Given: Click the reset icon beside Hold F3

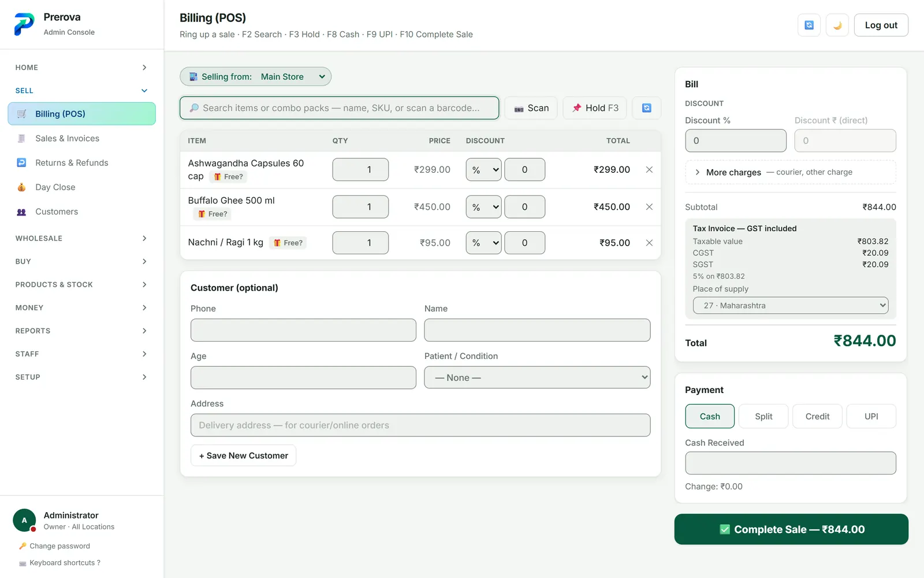Looking at the screenshot, I should click(x=647, y=108).
